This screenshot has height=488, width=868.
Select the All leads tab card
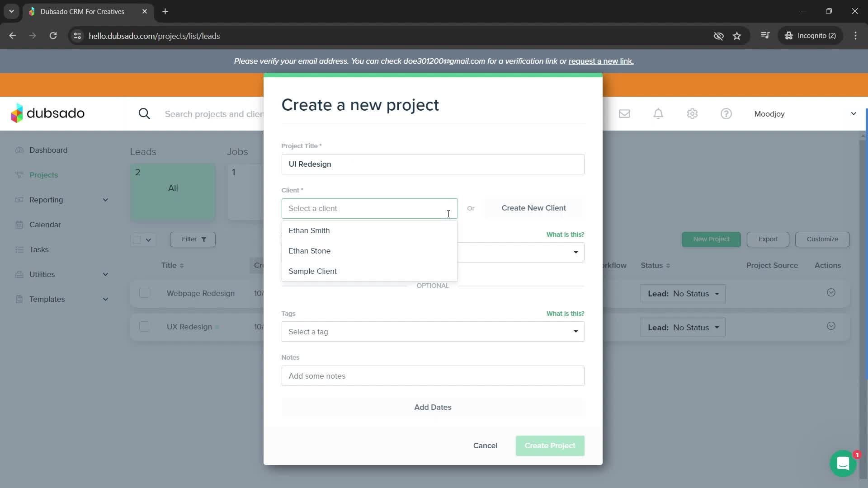click(173, 192)
